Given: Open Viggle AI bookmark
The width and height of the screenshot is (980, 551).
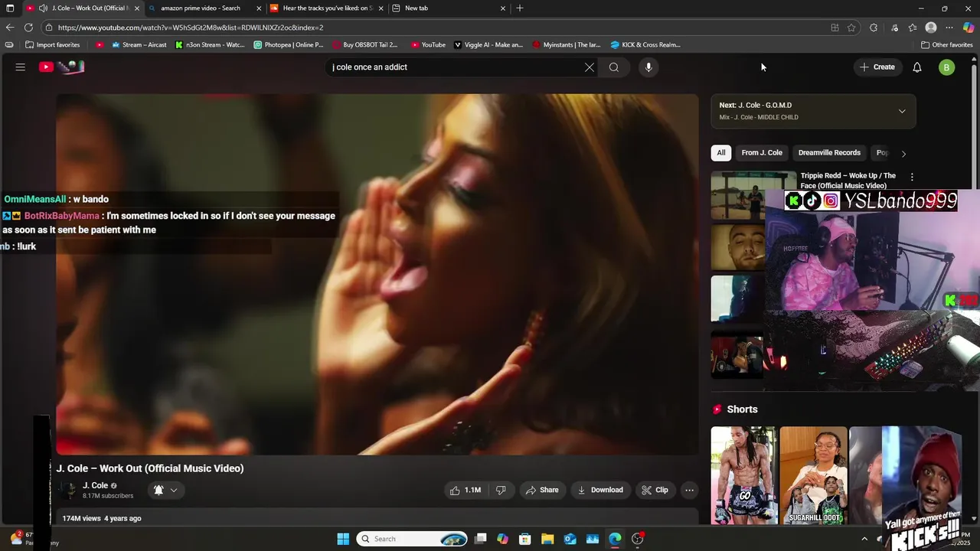Looking at the screenshot, I should [489, 45].
